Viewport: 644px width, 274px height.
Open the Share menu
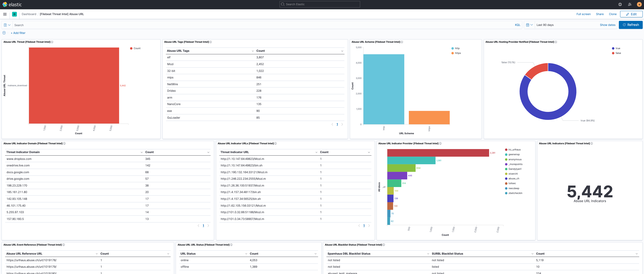pos(599,14)
